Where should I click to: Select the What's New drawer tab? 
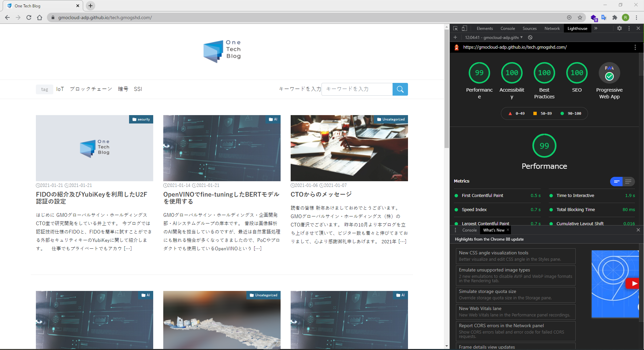tap(493, 230)
